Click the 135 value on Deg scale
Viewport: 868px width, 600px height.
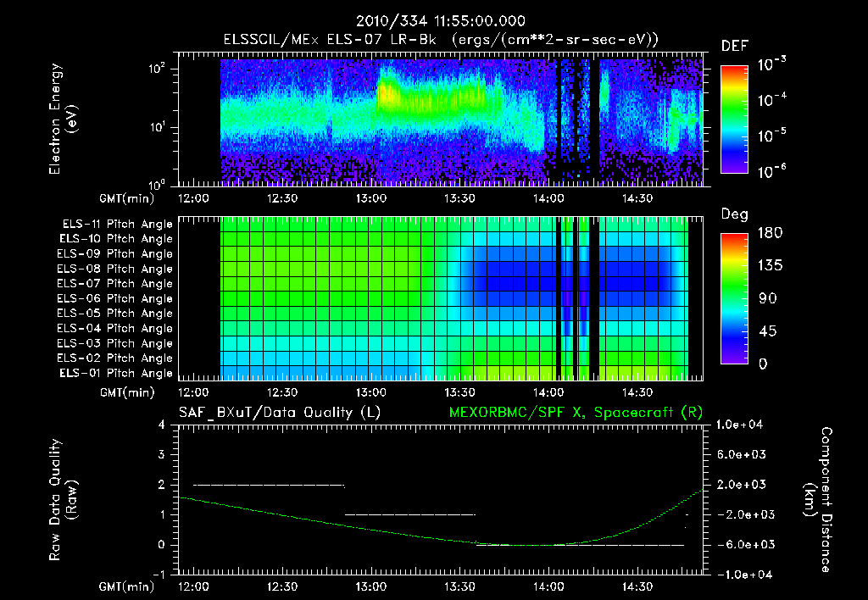770,266
